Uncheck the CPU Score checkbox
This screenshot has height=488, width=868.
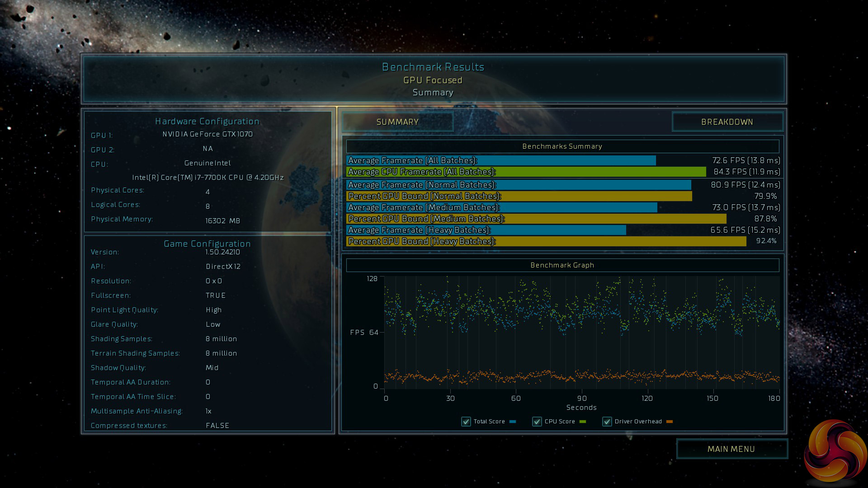click(x=537, y=422)
